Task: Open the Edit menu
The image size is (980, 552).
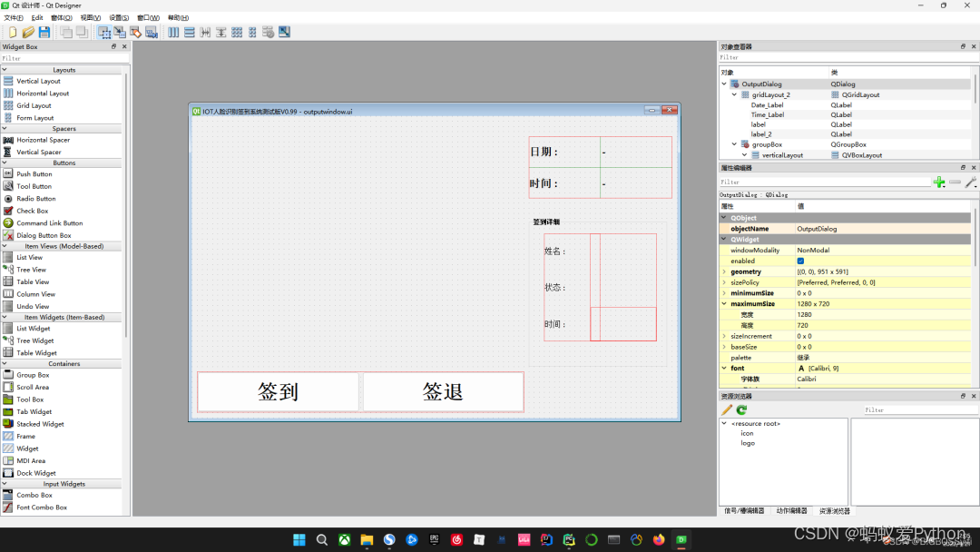Action: coord(37,17)
